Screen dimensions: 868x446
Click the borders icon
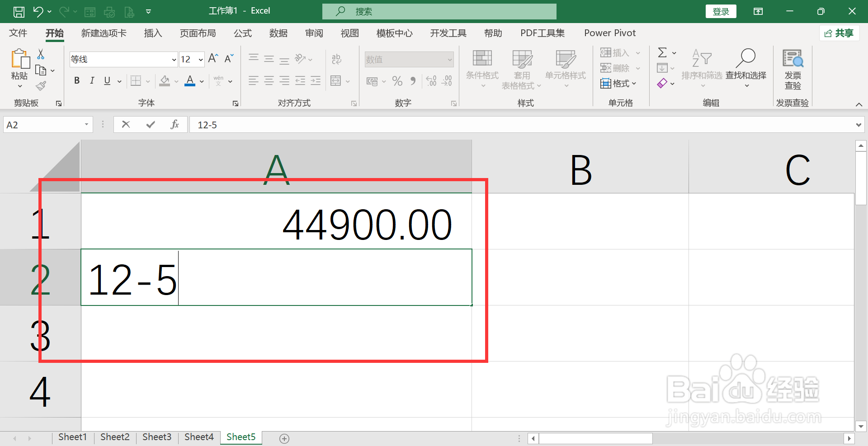tap(136, 81)
